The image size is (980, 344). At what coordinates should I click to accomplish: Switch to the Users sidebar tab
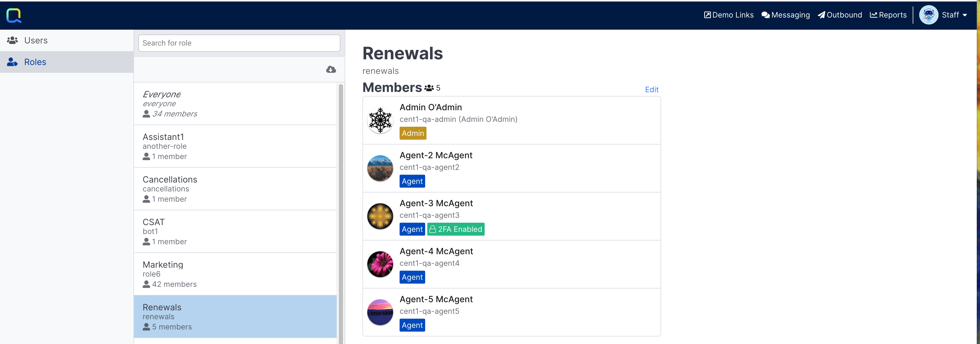[x=36, y=40]
